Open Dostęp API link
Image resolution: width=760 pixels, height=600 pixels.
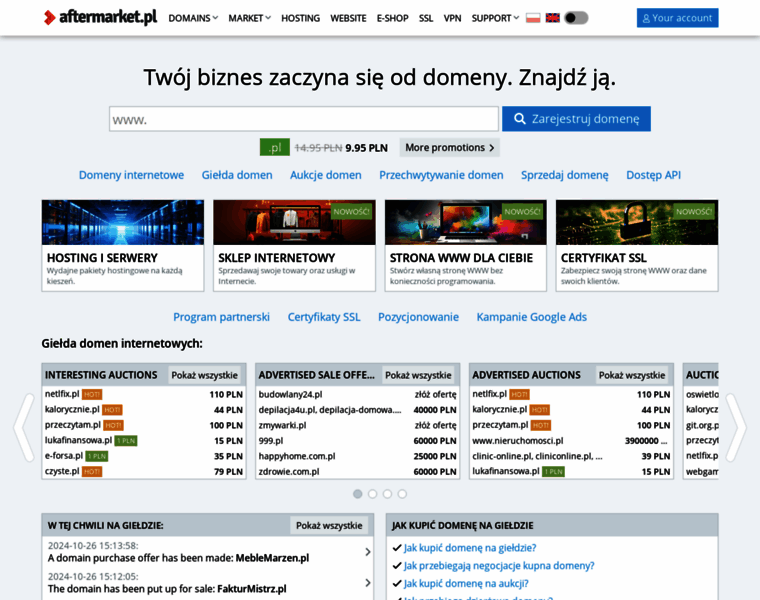click(x=653, y=175)
